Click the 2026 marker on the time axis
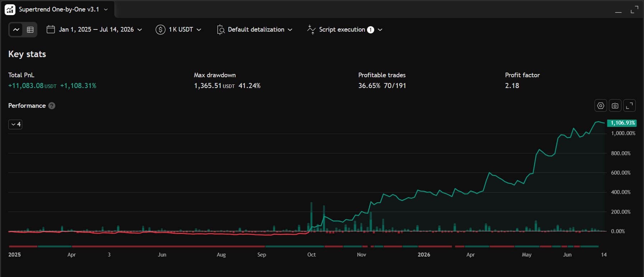 coord(424,255)
